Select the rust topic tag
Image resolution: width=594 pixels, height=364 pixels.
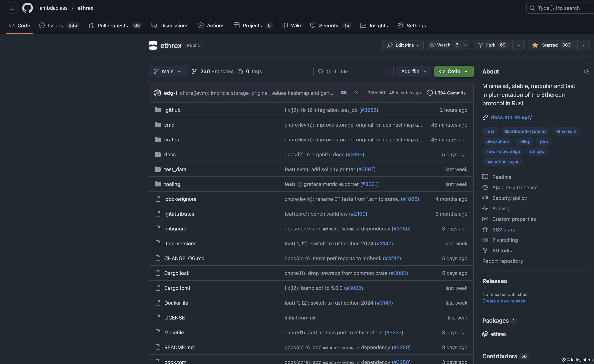[490, 131]
